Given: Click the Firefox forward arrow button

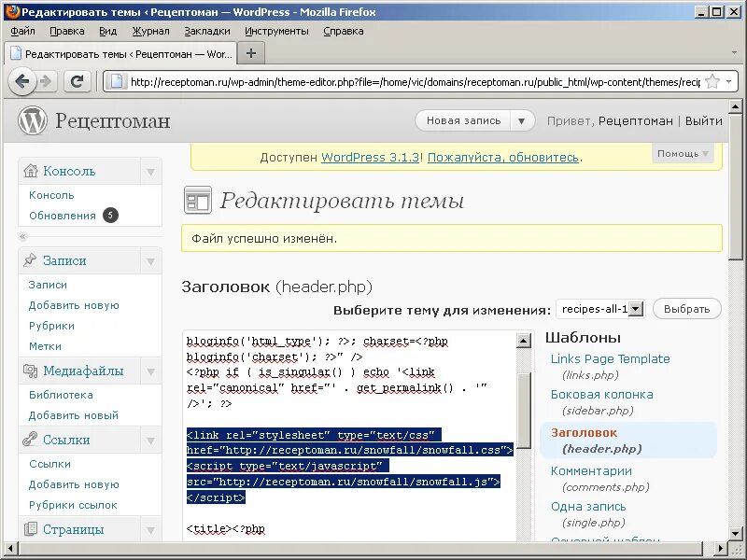Looking at the screenshot, I should tap(46, 82).
